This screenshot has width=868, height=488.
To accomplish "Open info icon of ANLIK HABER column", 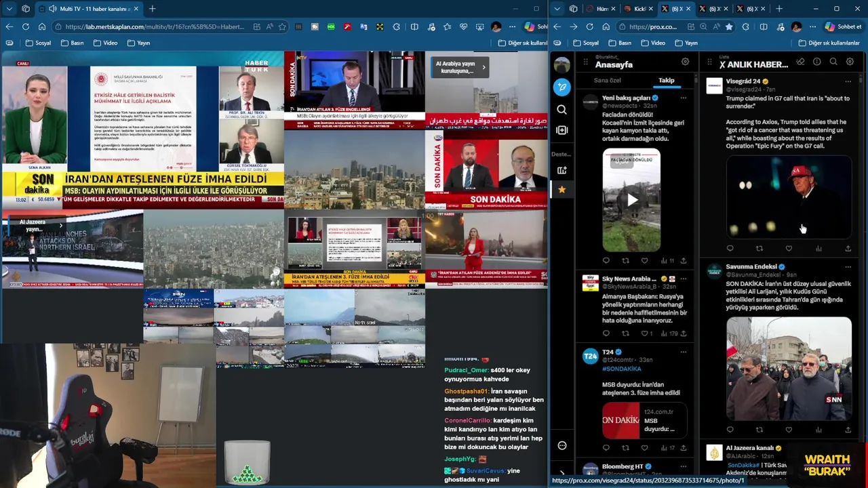I will click(816, 62).
